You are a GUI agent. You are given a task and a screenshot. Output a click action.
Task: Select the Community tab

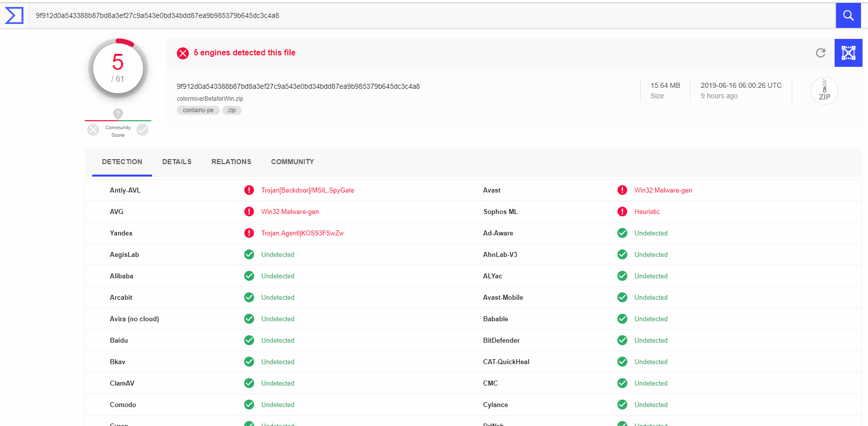coord(292,162)
